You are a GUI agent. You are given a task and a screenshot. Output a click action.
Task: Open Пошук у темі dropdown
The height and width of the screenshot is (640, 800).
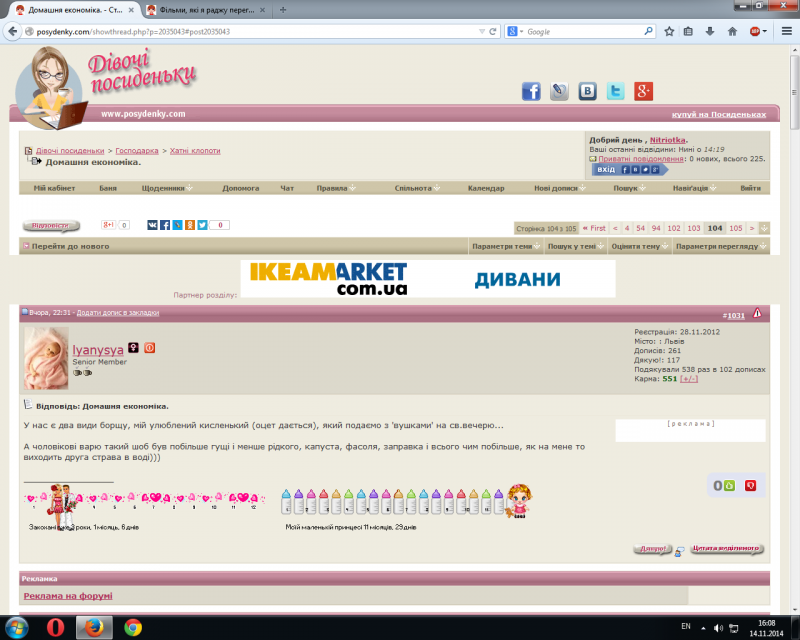(576, 246)
